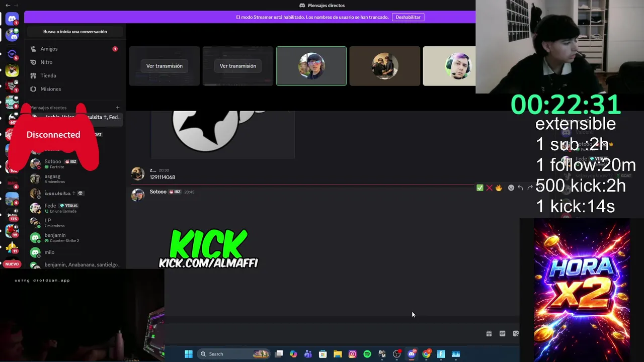The width and height of the screenshot is (644, 362).
Task: React with green checkmark emoji
Action: [480, 188]
